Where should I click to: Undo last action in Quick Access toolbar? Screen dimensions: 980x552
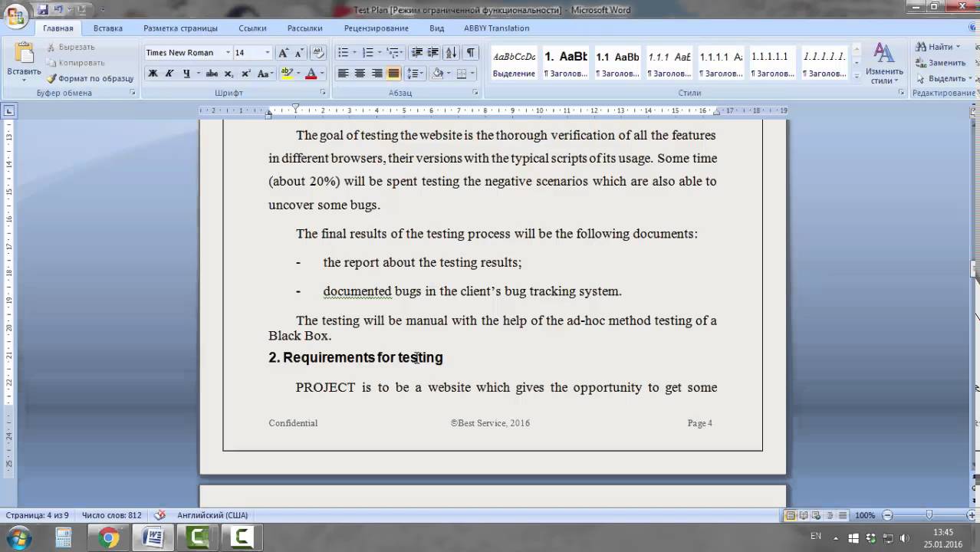[58, 10]
